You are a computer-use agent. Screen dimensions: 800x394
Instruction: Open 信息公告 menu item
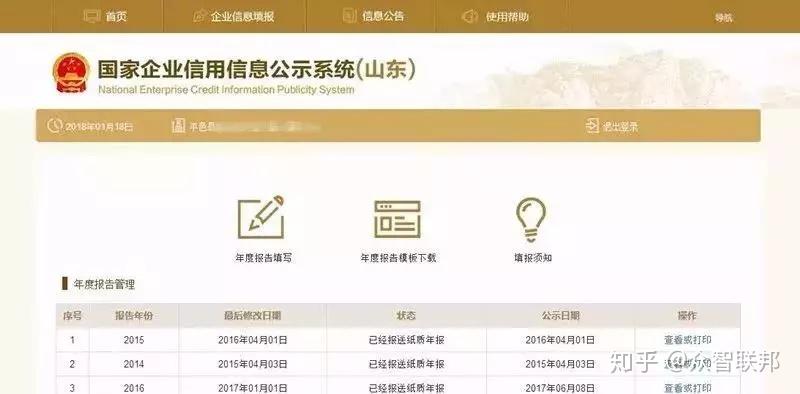coord(383,16)
